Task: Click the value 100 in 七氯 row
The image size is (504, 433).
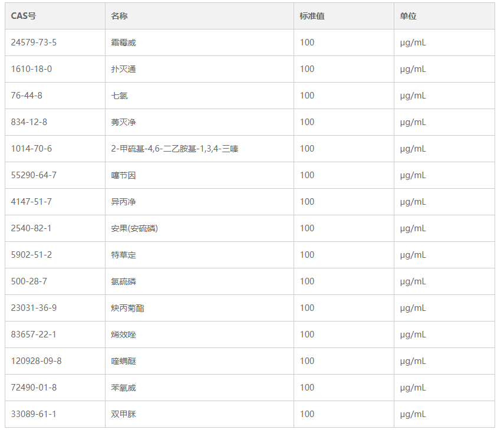Action: [x=307, y=96]
